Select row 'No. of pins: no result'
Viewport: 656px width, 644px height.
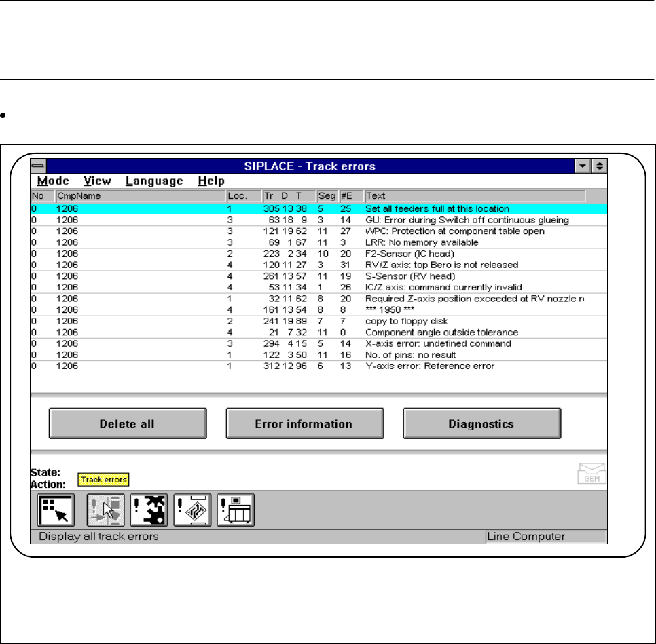tap(318, 356)
